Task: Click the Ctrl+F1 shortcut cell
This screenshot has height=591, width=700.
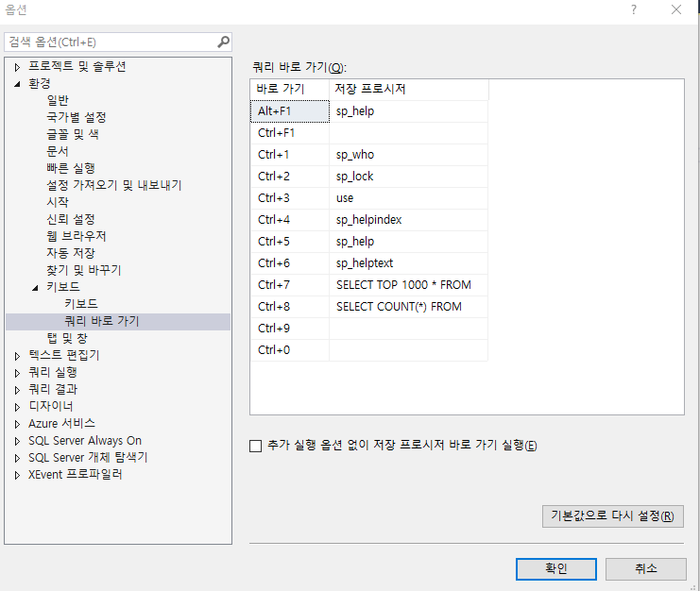Action: tap(290, 133)
